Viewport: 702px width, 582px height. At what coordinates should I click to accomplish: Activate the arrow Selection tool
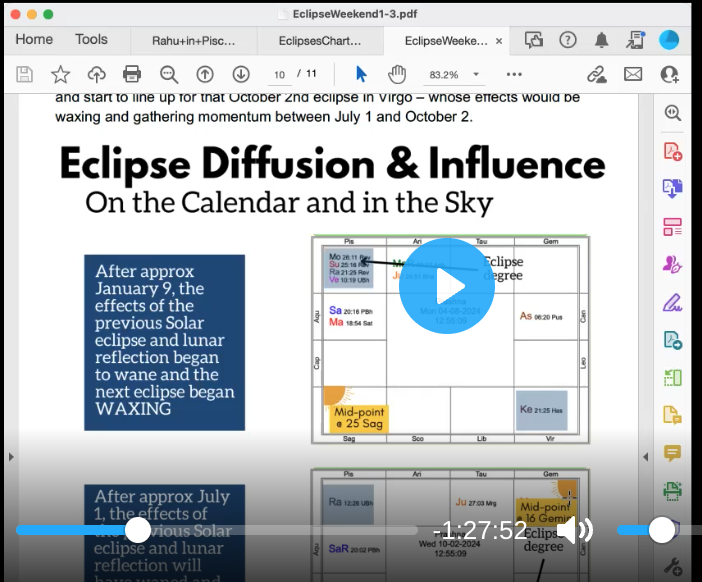tap(361, 74)
